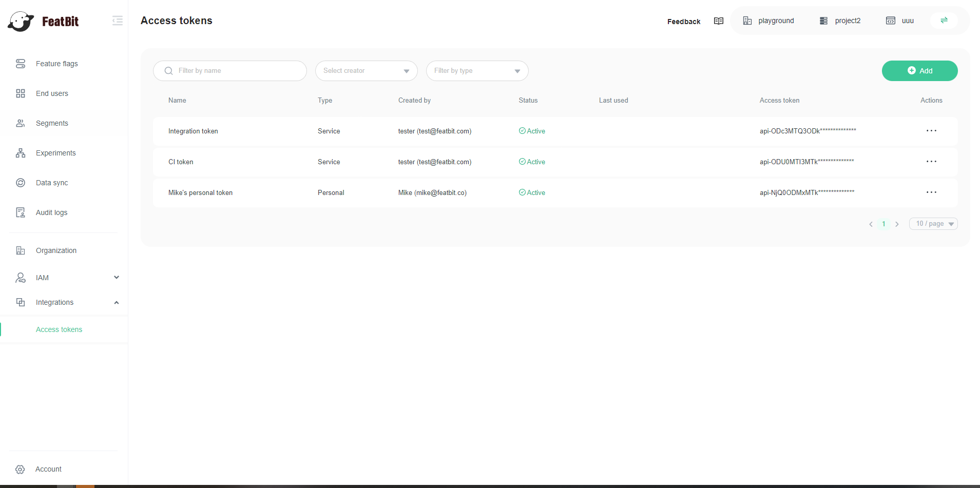Click the Add button
This screenshot has width=980, height=488.
919,71
